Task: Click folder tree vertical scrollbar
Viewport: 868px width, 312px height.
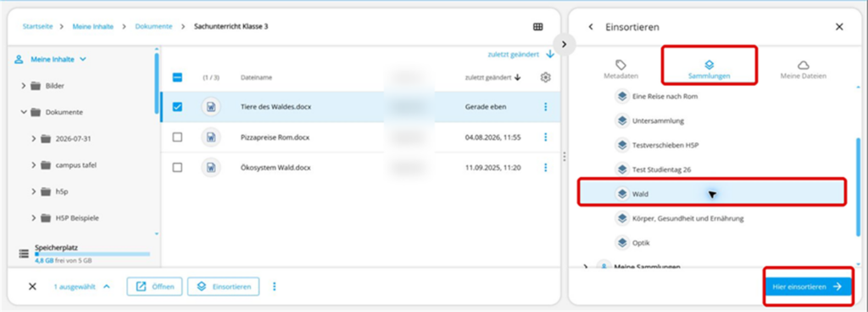Action: click(x=157, y=84)
